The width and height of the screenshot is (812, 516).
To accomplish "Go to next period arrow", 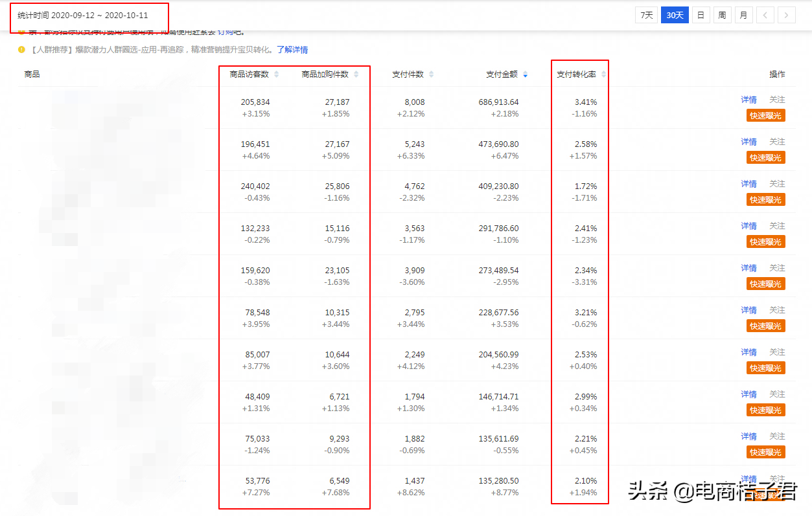I will click(787, 15).
